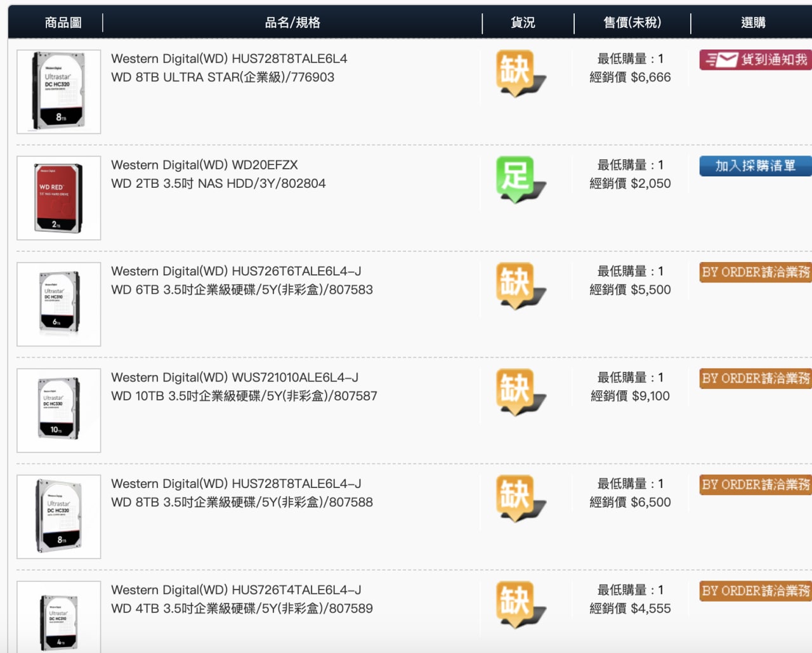Open the Ultrastar 10TB product thumbnail
This screenshot has height=653, width=812.
58,411
